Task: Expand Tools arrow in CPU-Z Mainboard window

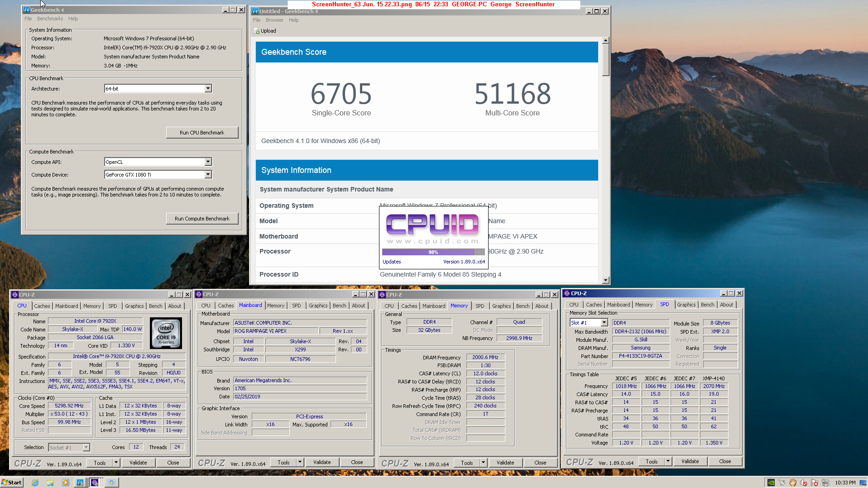Action: pyautogui.click(x=300, y=462)
